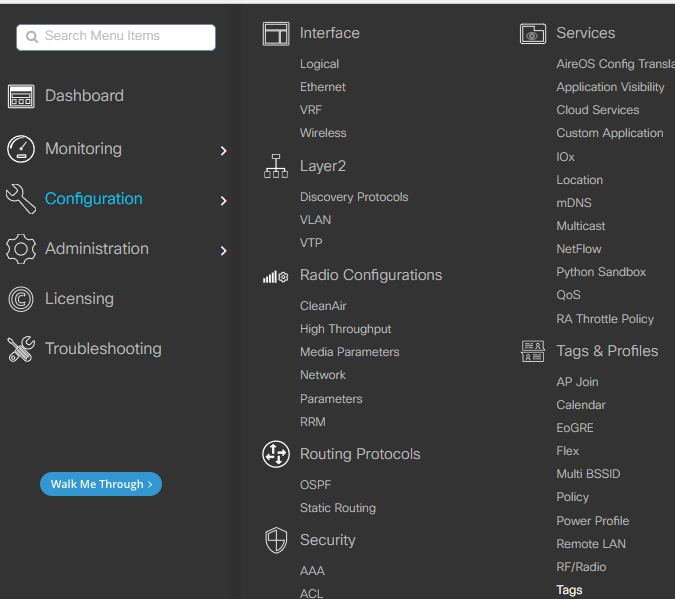
Task: Click the Licensing copyright icon
Action: click(x=21, y=299)
